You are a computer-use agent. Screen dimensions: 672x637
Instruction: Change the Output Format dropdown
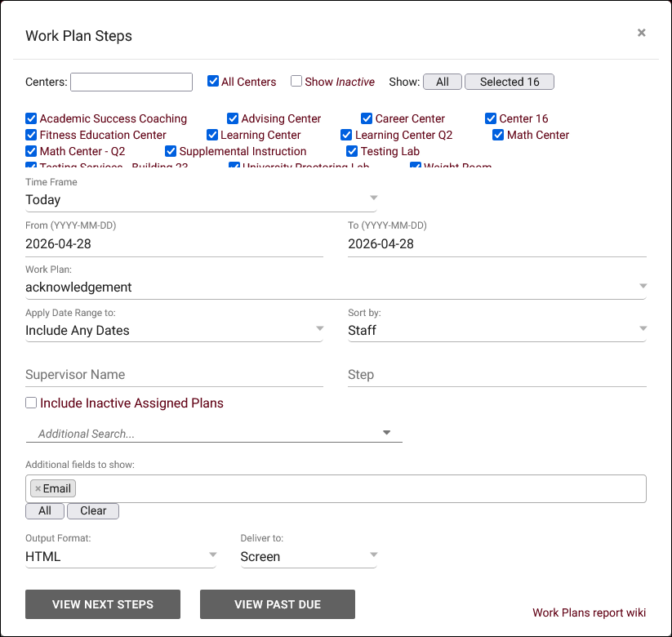pyautogui.click(x=121, y=556)
